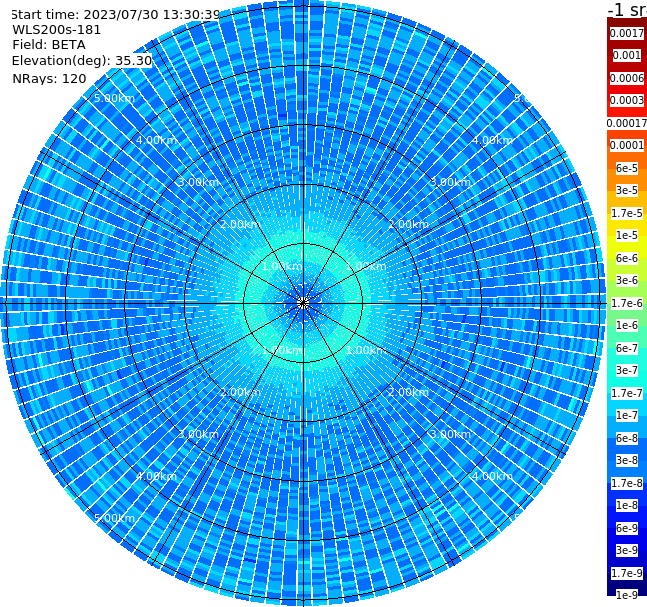
Task: Click the 1.7e-7 colorbar label
Action: (627, 393)
